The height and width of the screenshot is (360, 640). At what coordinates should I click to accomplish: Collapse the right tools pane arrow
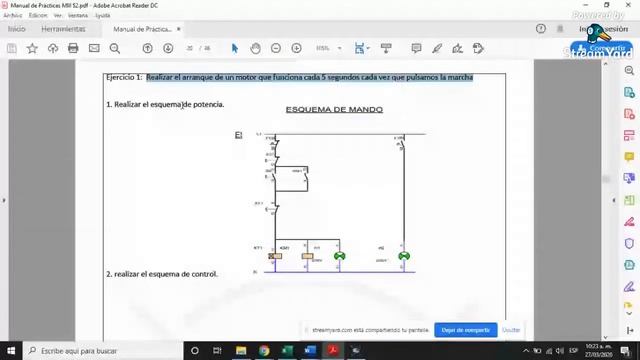point(613,200)
